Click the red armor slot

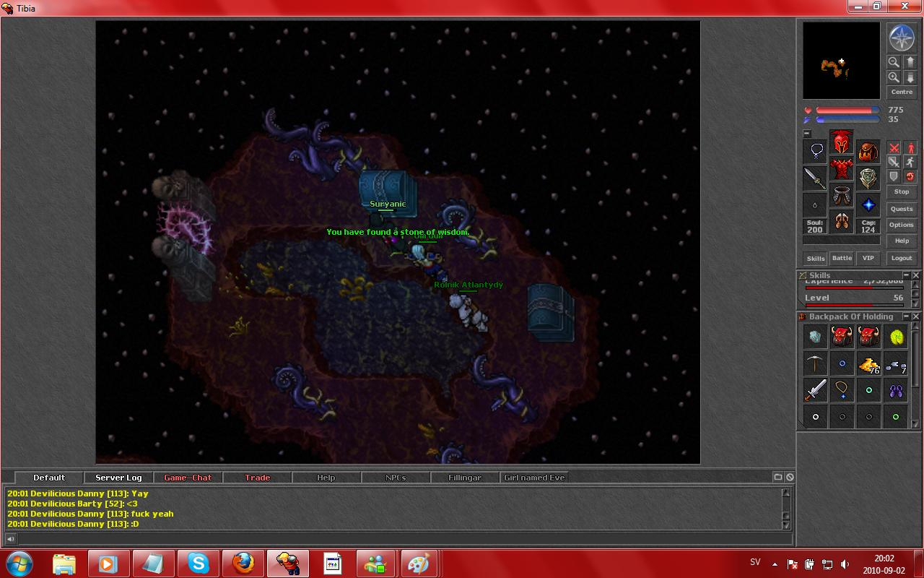click(842, 168)
